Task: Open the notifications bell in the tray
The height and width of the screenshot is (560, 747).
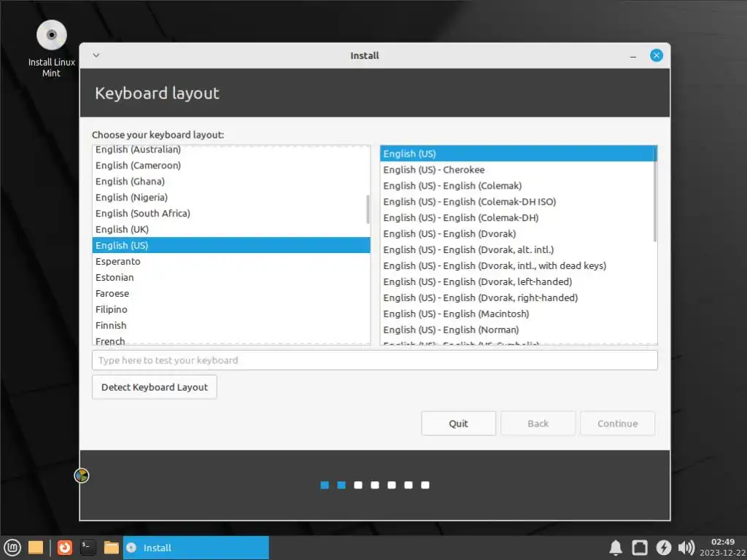Action: pyautogui.click(x=616, y=548)
